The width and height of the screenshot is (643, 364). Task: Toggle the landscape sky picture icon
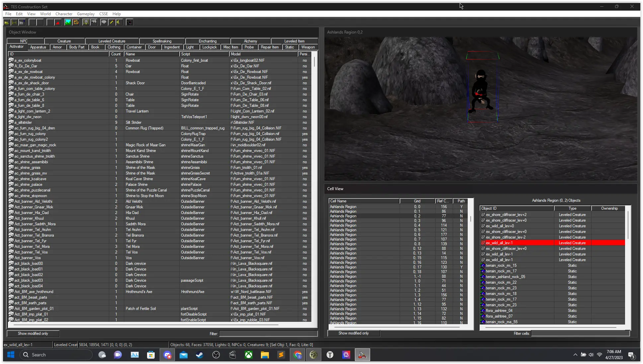coord(68,22)
